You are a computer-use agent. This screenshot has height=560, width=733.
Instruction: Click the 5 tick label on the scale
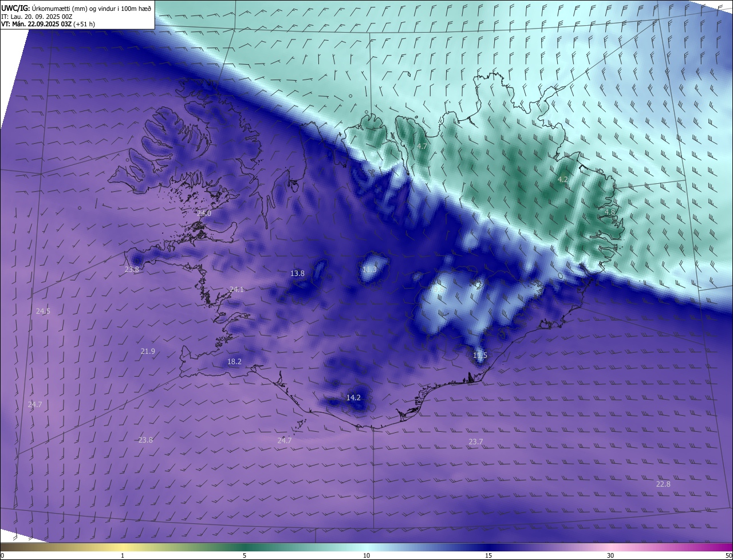tap(245, 555)
